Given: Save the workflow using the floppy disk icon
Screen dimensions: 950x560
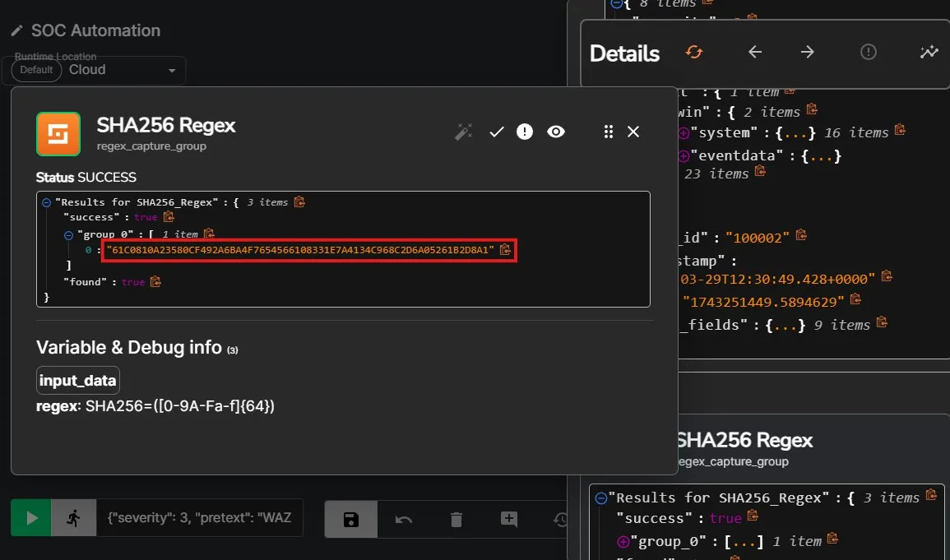Looking at the screenshot, I should 351,519.
